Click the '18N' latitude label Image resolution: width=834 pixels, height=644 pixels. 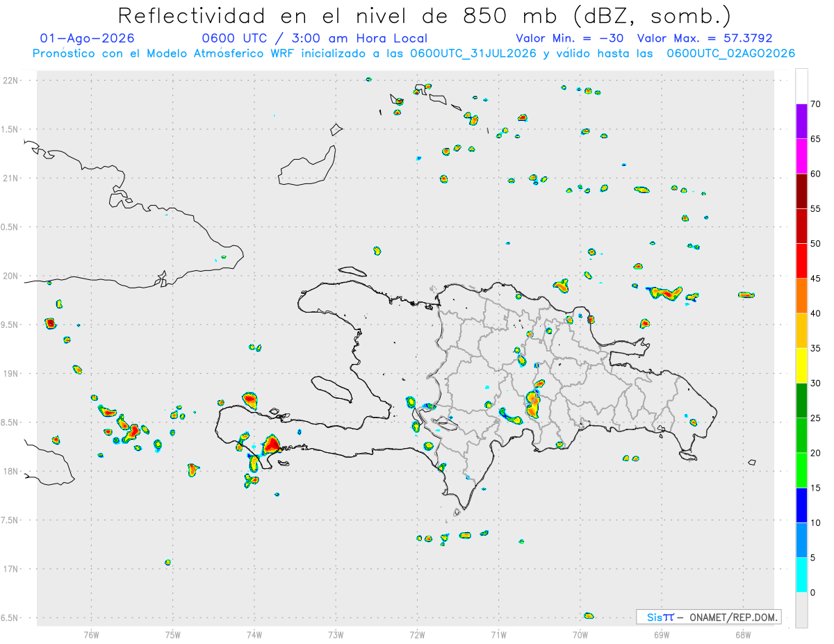coord(10,471)
